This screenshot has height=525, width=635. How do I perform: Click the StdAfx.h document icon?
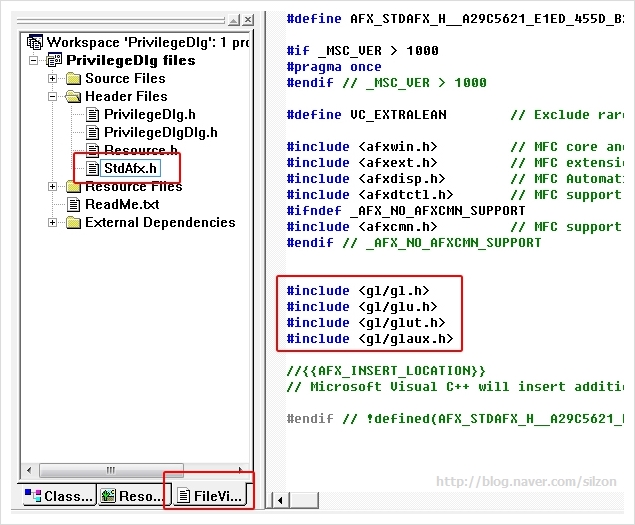pos(92,168)
